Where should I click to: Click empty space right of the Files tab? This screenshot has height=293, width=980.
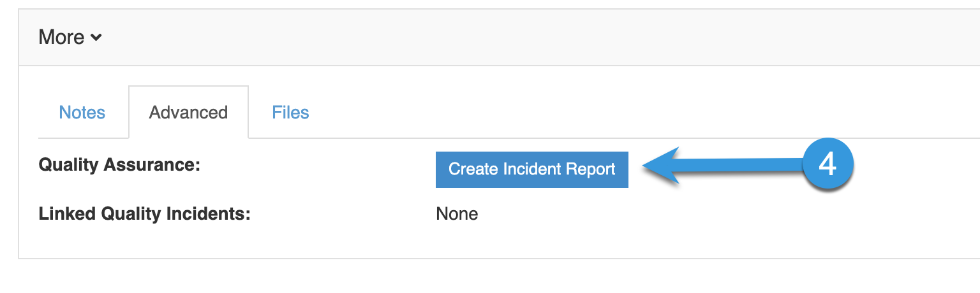[x=638, y=112]
